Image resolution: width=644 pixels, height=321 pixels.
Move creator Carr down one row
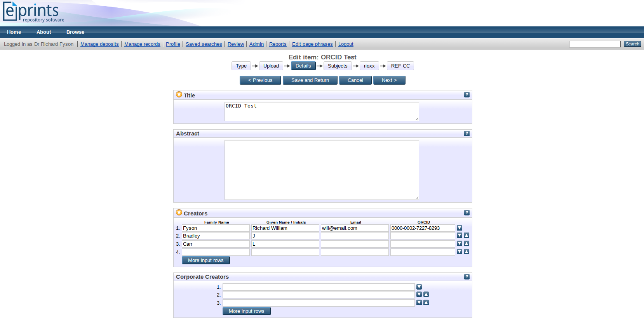(460, 243)
